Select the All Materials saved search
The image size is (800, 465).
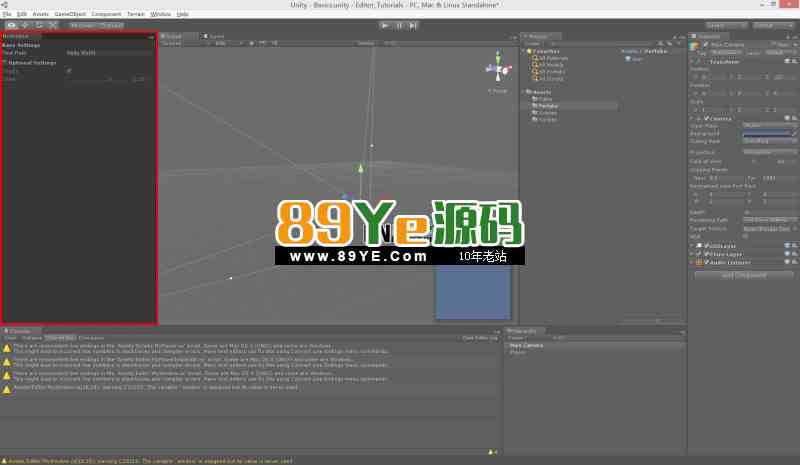550,58
